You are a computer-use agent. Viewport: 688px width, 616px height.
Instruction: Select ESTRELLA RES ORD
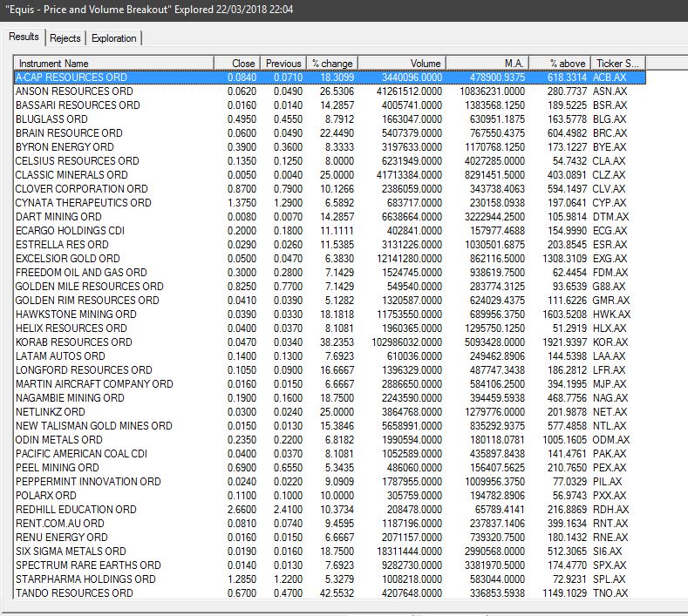click(x=330, y=245)
